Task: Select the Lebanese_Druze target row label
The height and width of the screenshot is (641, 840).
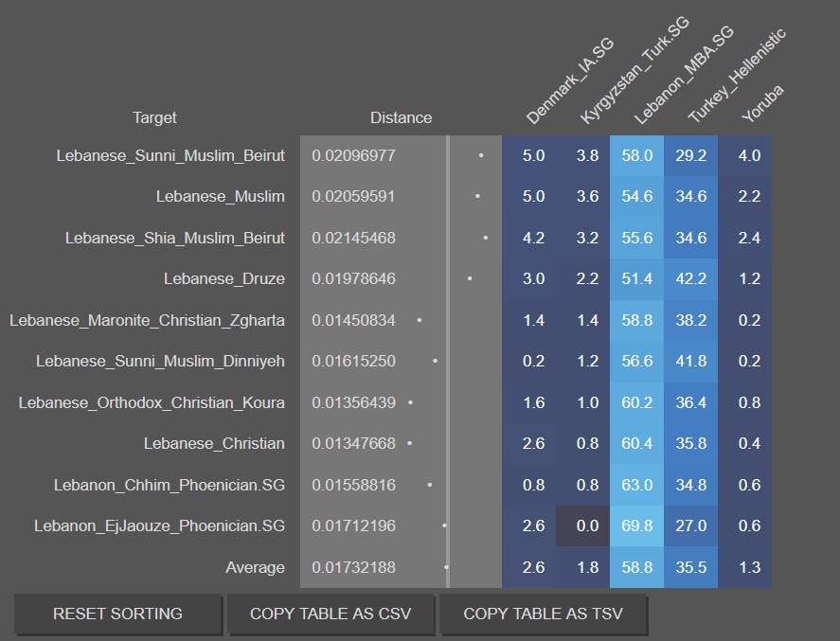Action: pyautogui.click(x=223, y=279)
